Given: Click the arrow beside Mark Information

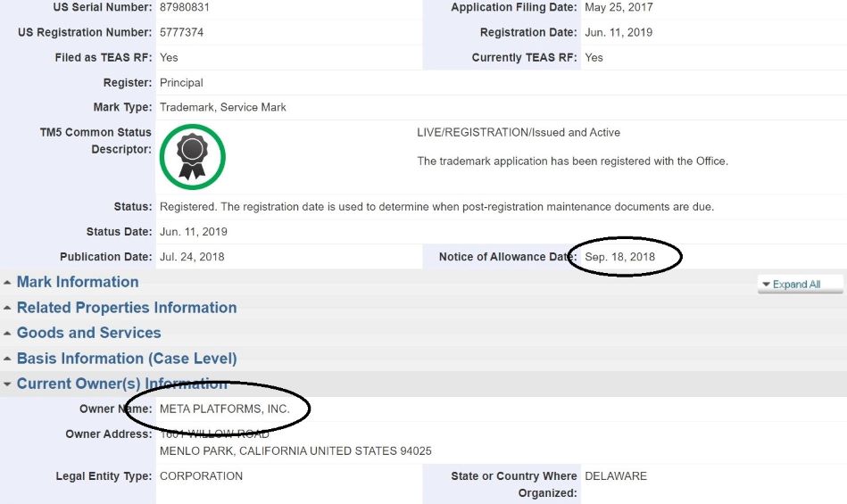Looking at the screenshot, I should [x=7, y=283].
